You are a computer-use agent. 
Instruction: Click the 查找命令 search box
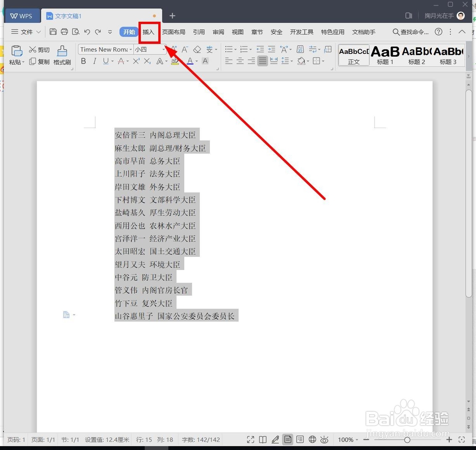point(410,32)
